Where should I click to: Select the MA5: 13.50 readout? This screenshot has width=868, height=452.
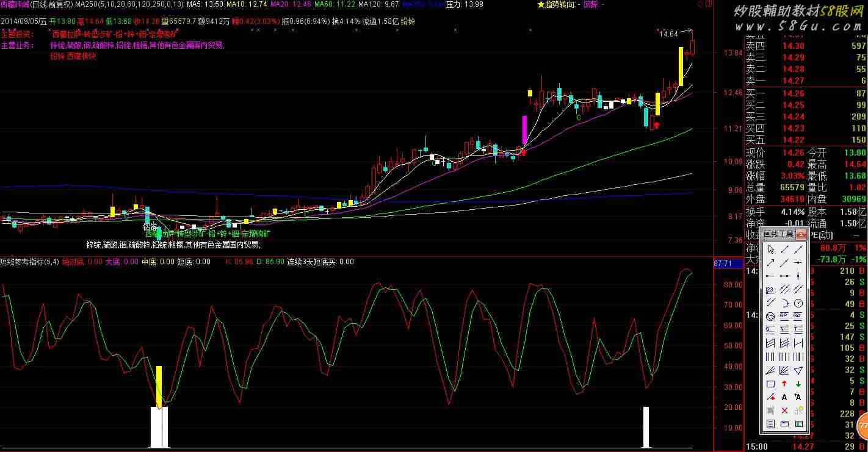[204, 4]
